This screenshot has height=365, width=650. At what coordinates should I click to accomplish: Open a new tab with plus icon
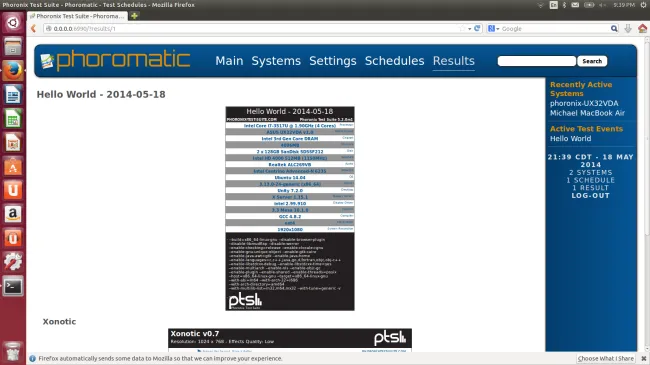point(134,16)
